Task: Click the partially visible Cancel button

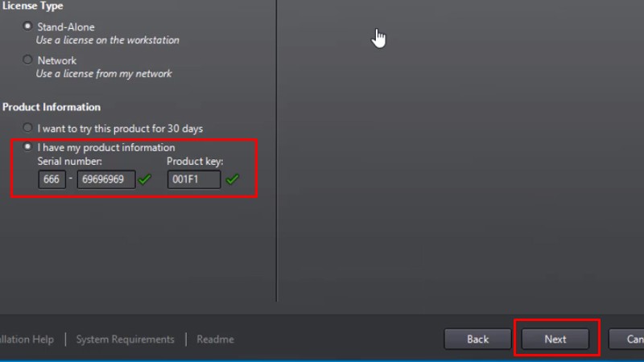Action: 628,339
